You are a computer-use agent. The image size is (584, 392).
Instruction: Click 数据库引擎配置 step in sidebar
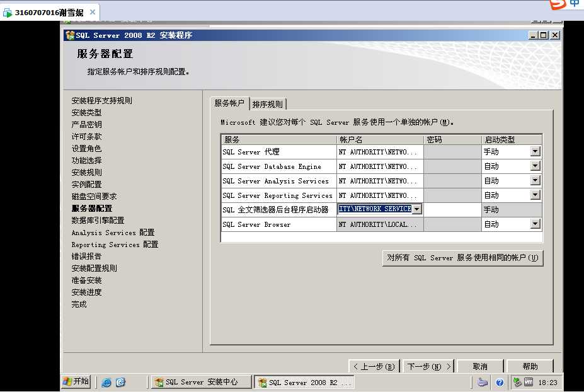pos(98,220)
